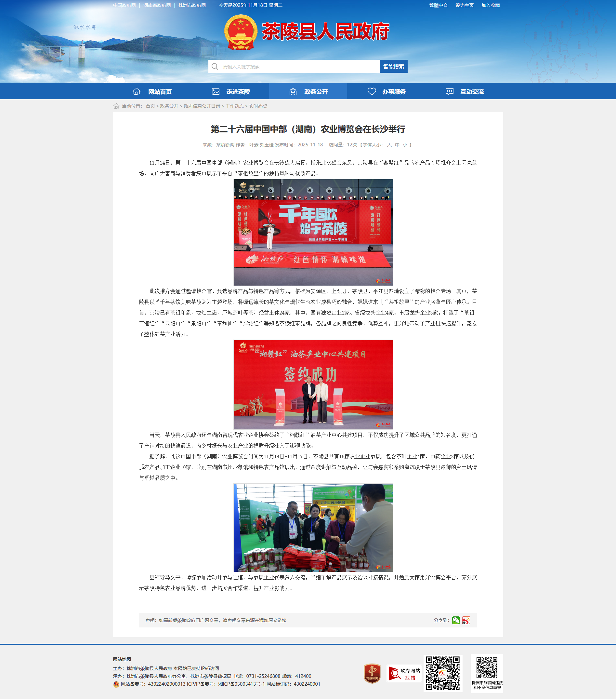Image resolution: width=616 pixels, height=699 pixels.
Task: Share article via WeChat icon
Action: 456,620
